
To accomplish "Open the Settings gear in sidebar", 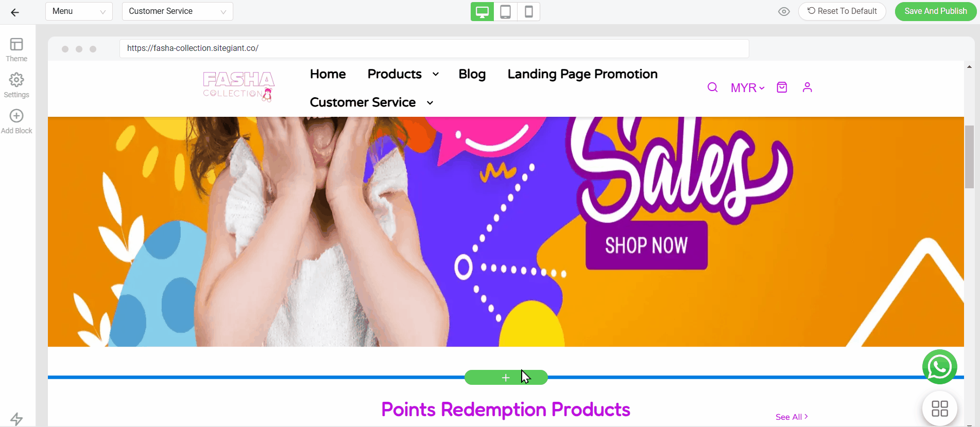I will tap(16, 85).
